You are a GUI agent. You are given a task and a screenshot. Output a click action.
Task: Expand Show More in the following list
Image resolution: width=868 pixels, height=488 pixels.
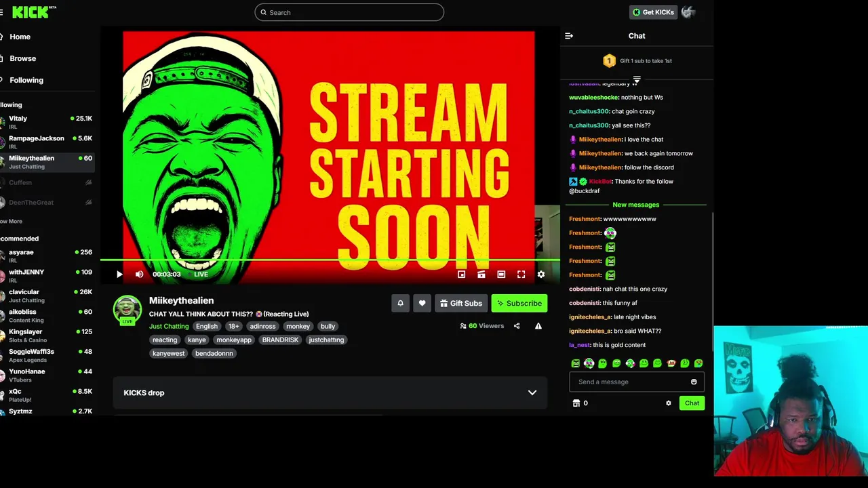12,221
